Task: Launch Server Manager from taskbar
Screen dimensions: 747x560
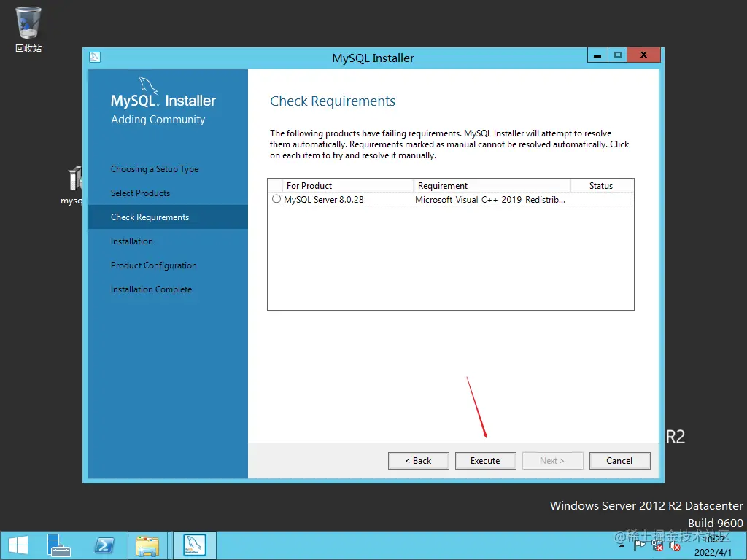Action: coord(58,545)
